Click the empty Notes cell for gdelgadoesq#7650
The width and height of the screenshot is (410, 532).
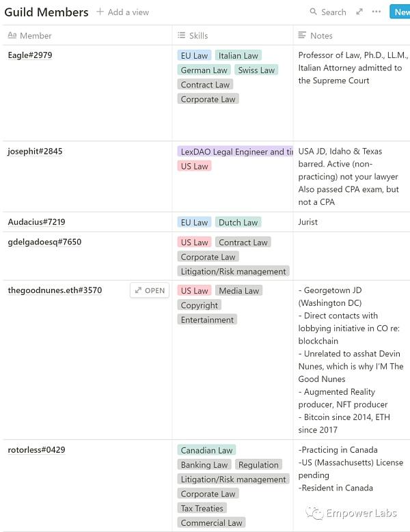click(x=351, y=256)
